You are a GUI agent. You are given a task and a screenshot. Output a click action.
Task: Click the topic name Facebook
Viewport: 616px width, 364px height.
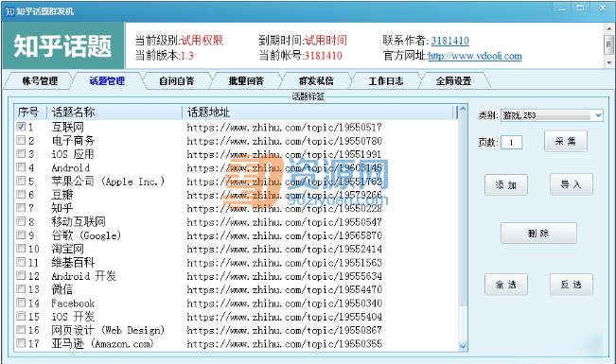coord(73,303)
